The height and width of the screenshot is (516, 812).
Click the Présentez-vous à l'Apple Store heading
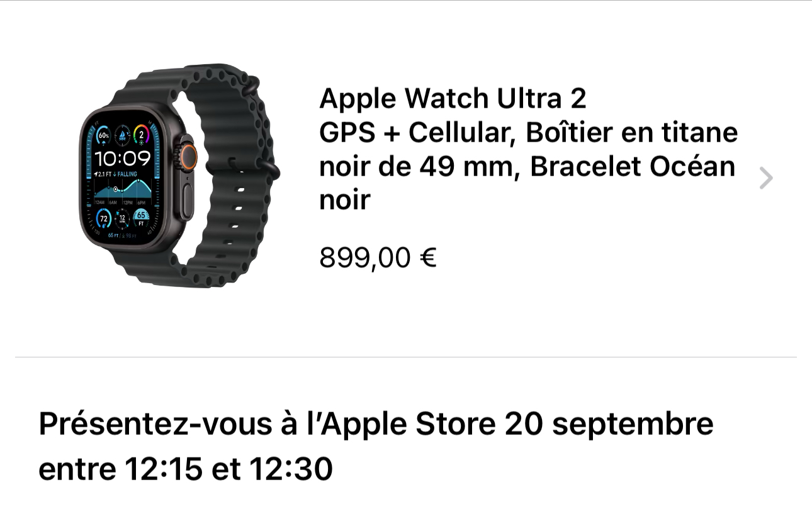pos(267,424)
